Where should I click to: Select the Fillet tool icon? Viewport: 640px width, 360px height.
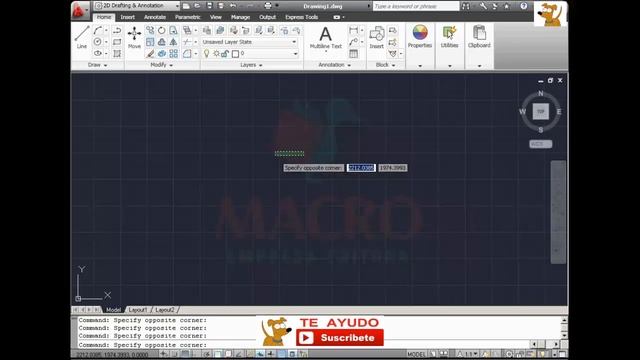(187, 53)
